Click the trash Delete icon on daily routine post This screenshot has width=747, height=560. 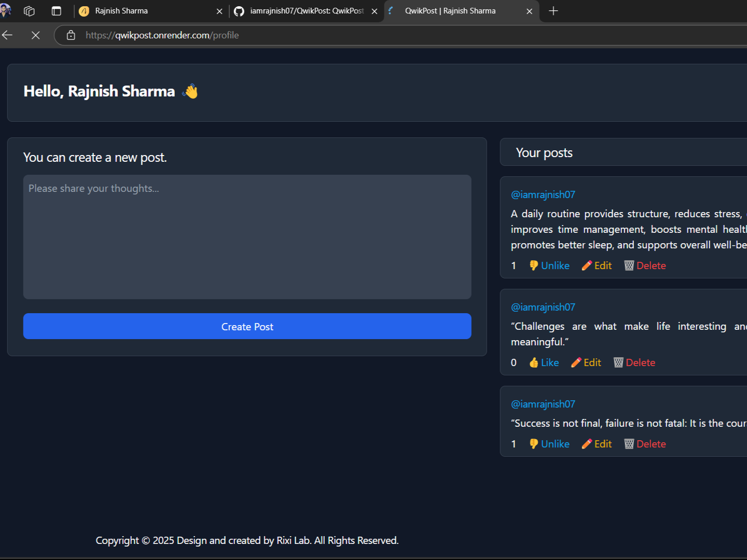click(629, 265)
